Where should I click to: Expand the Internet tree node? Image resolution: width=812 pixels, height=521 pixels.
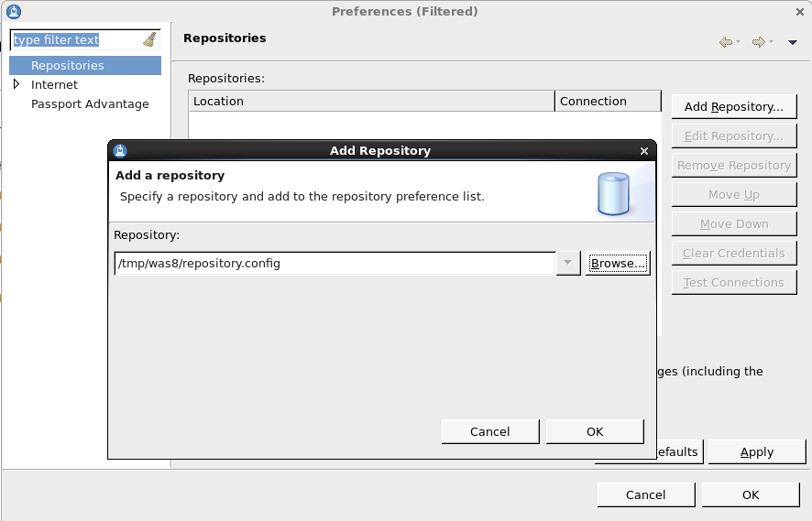(16, 84)
